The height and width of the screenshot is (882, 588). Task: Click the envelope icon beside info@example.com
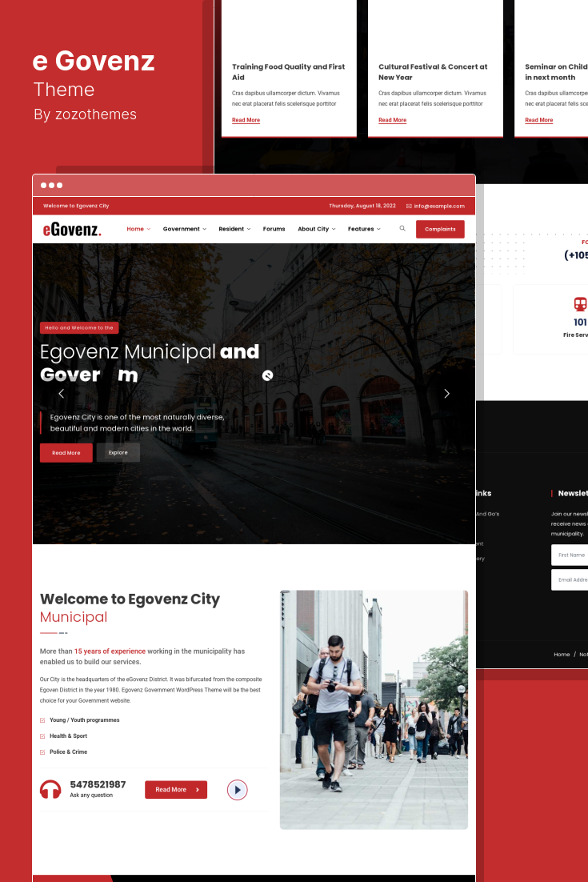(x=409, y=206)
